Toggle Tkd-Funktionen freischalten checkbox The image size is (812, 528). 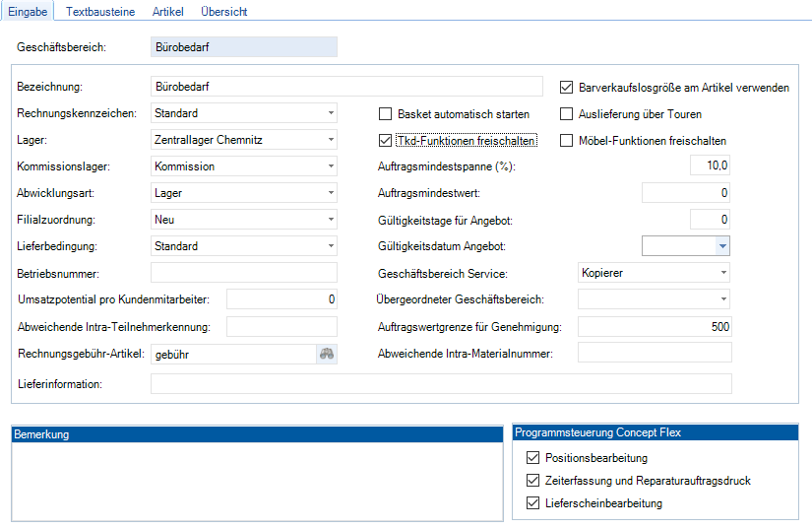coord(386,141)
